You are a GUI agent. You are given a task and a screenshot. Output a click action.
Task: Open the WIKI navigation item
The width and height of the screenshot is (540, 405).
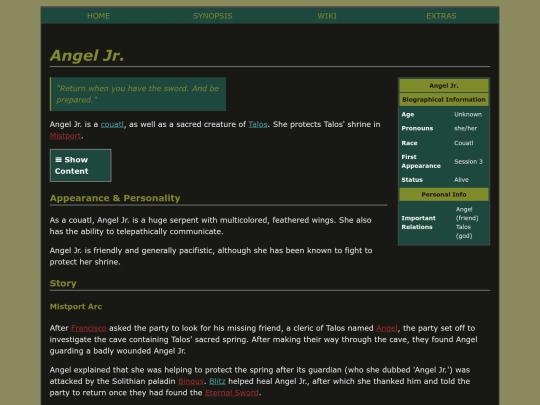pos(327,16)
